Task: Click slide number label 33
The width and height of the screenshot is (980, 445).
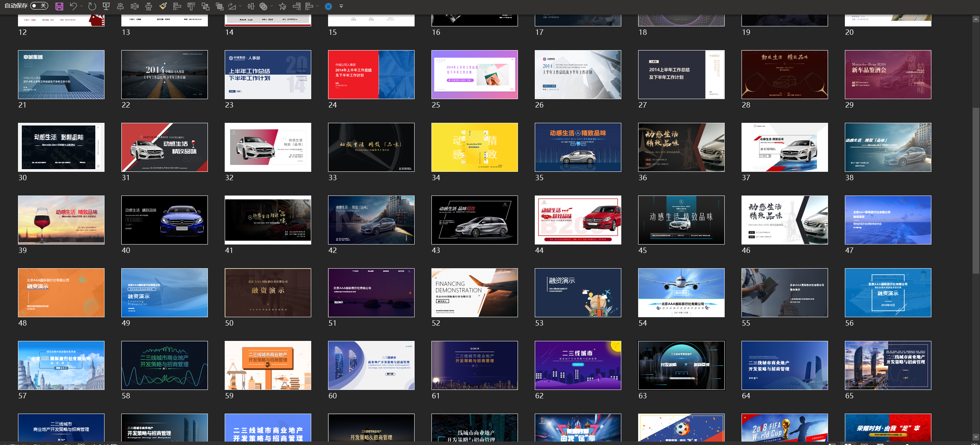Action: click(333, 178)
